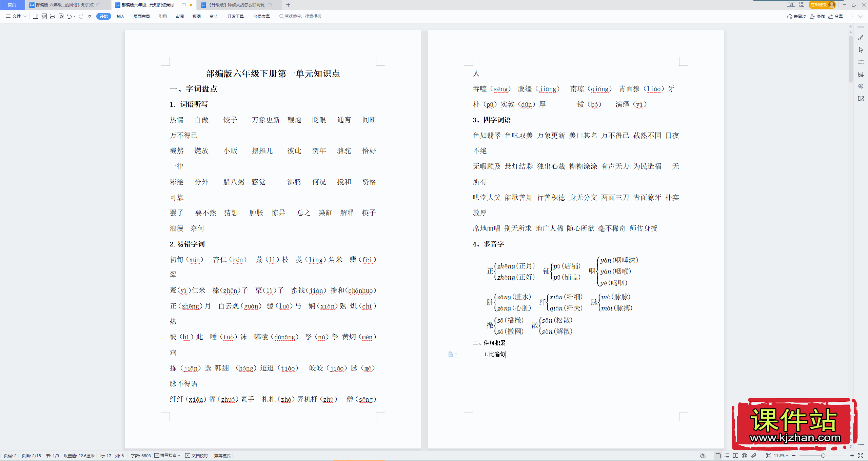The image size is (868, 461).
Task: Open the 引用 ribbon tab
Action: (163, 16)
